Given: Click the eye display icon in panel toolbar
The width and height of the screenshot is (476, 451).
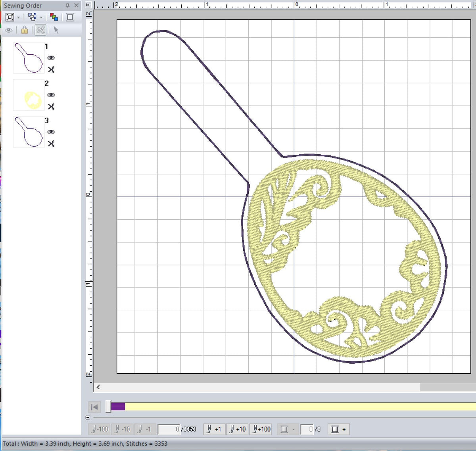Looking at the screenshot, I should [9, 30].
